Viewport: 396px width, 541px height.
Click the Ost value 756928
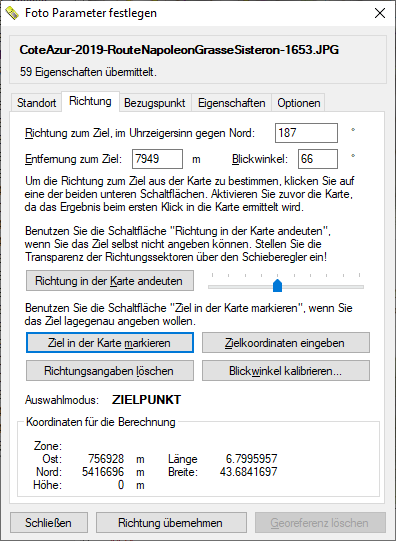(x=106, y=459)
